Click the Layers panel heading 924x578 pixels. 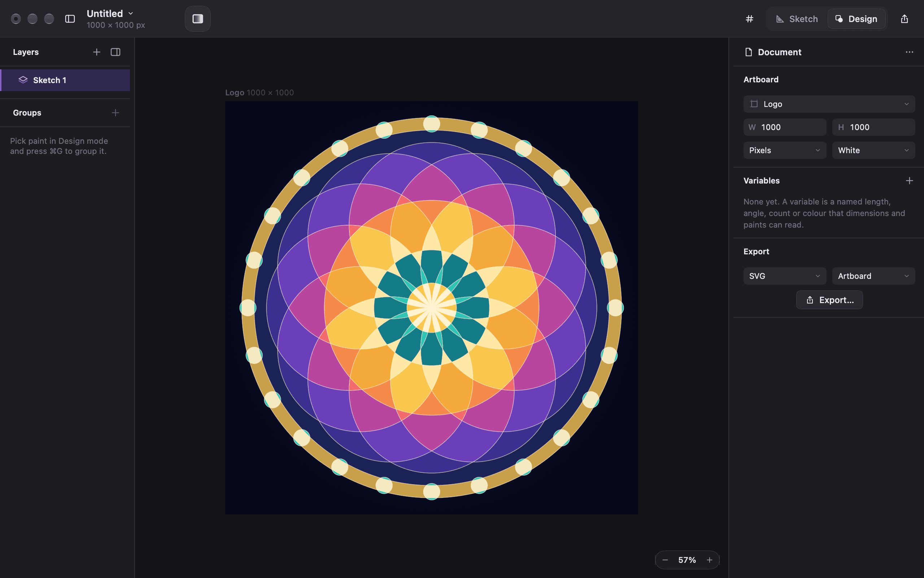click(26, 52)
